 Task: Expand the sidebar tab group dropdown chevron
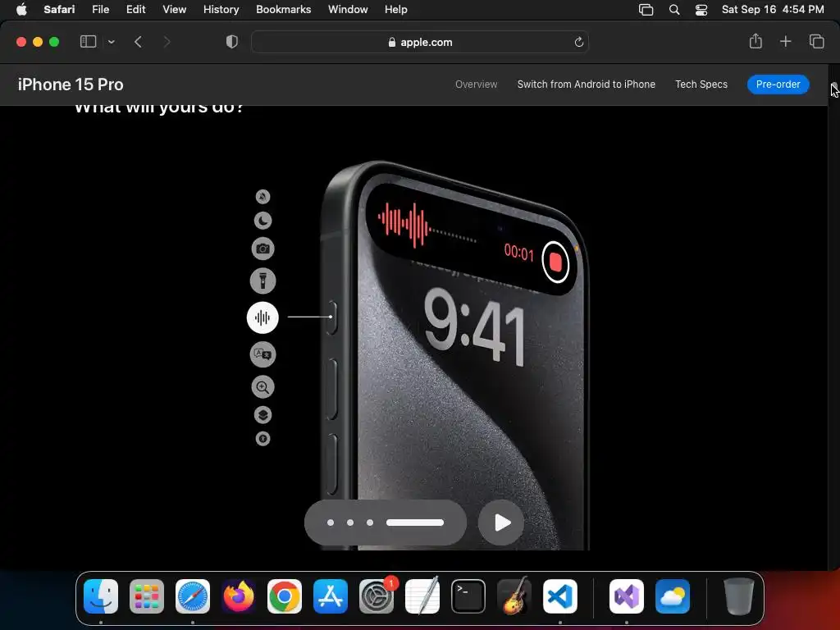tap(111, 42)
